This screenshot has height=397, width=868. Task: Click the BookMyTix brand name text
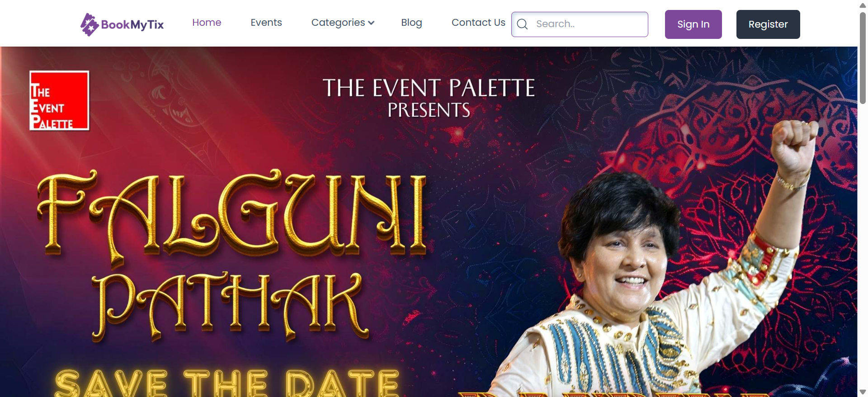[132, 24]
